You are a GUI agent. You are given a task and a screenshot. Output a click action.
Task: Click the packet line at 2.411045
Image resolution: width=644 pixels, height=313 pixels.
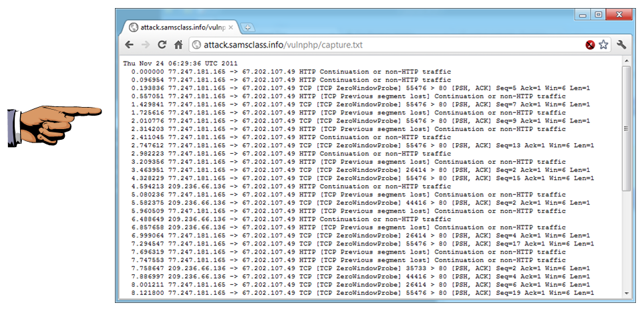(291, 137)
